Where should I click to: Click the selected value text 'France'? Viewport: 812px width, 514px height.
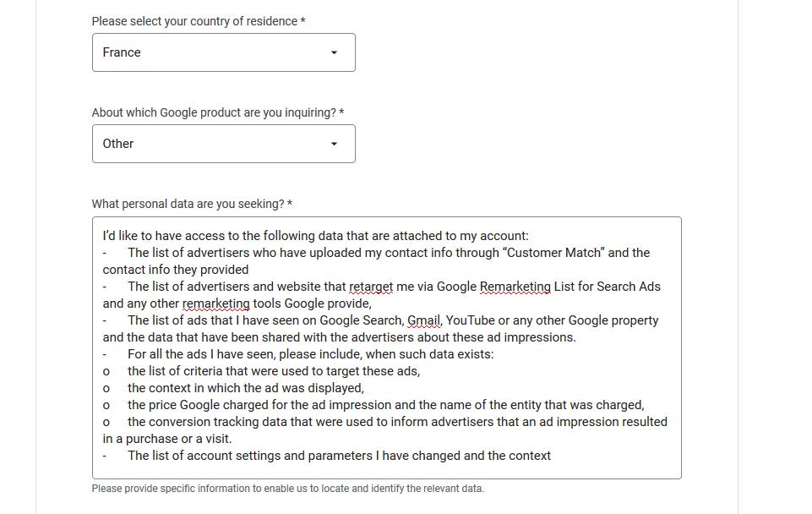(122, 52)
